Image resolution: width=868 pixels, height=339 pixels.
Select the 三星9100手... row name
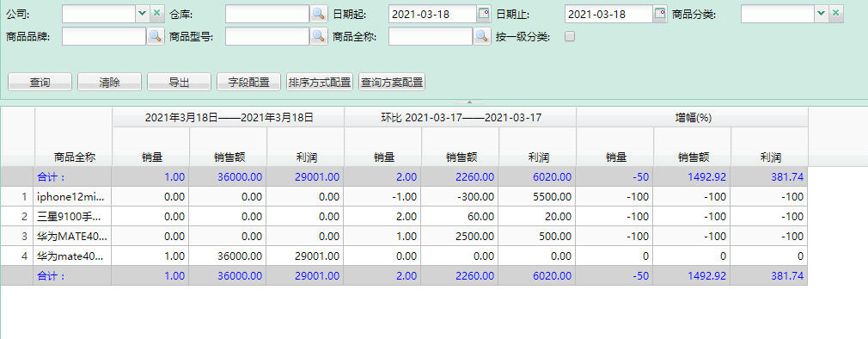[x=72, y=217]
